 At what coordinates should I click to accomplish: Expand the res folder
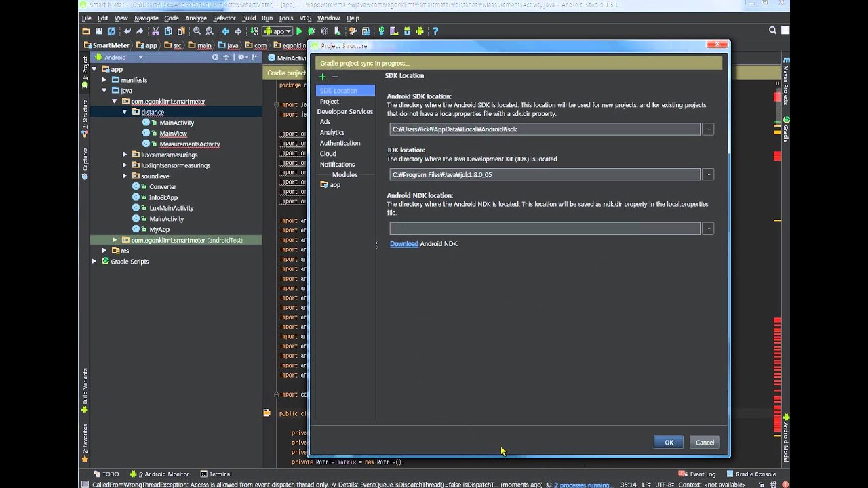click(104, 251)
